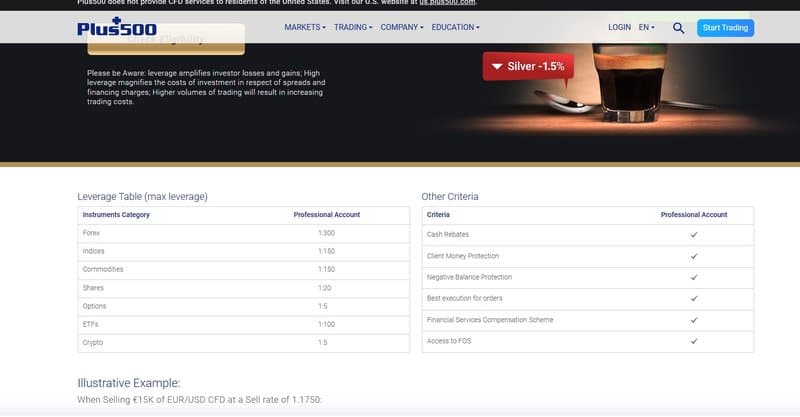The image size is (800, 417).
Task: Expand the Markets dropdown menu
Action: [x=305, y=27]
